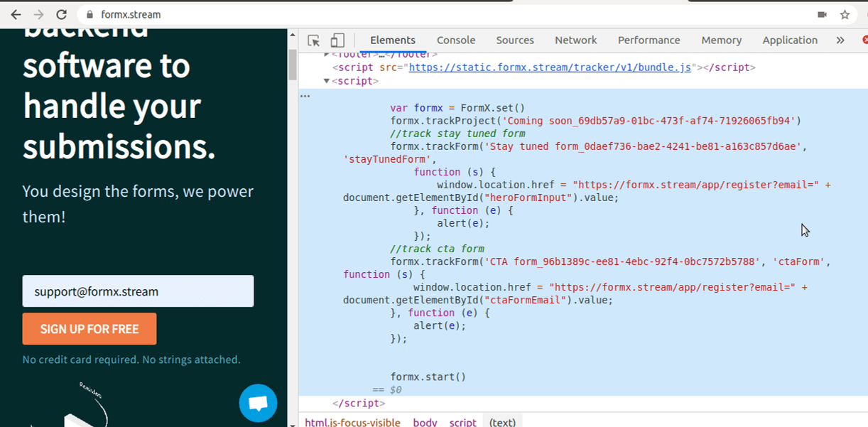The image size is (868, 427).
Task: Click the camera icon in the address bar
Action: [x=822, y=14]
